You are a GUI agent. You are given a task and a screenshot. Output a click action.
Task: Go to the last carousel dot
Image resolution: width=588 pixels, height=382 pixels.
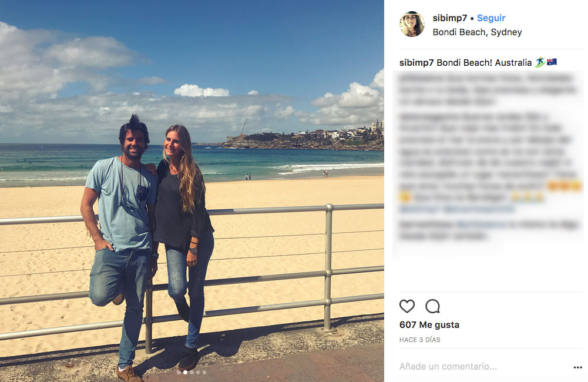coord(204,372)
